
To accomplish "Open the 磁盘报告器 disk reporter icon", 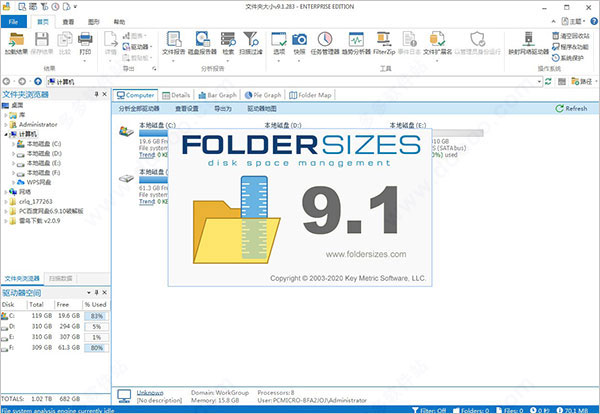I will pos(202,39).
